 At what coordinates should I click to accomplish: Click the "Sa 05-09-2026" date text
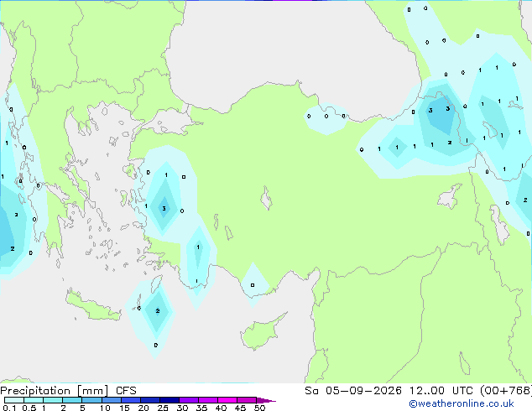click(353, 391)
